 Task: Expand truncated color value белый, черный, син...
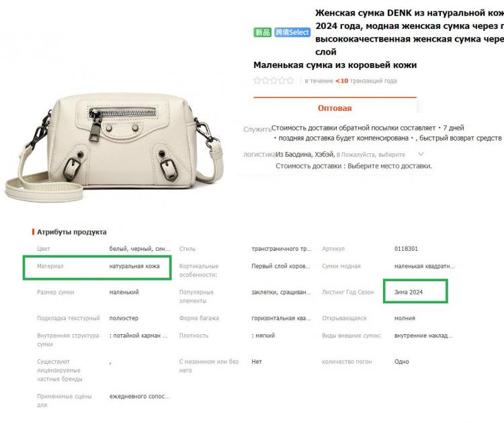140,249
